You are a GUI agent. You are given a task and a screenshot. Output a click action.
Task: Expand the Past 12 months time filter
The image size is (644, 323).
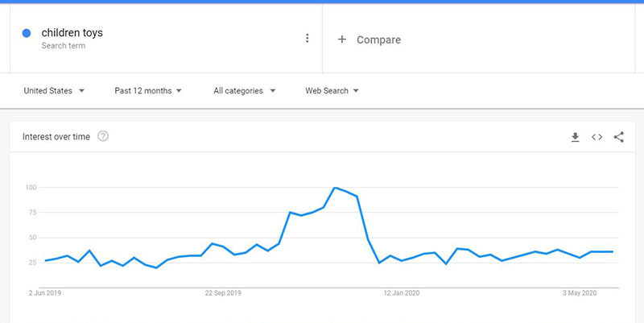point(148,91)
